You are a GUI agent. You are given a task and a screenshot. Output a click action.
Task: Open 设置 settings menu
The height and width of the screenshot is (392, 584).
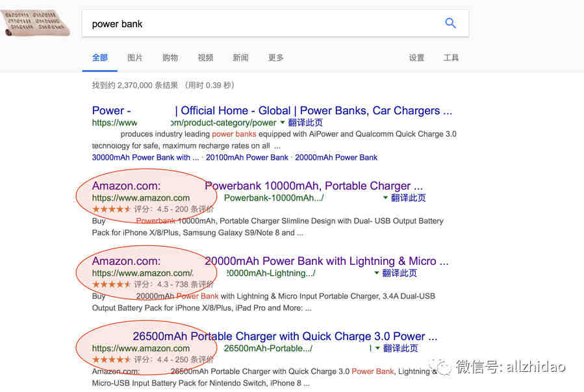(416, 58)
